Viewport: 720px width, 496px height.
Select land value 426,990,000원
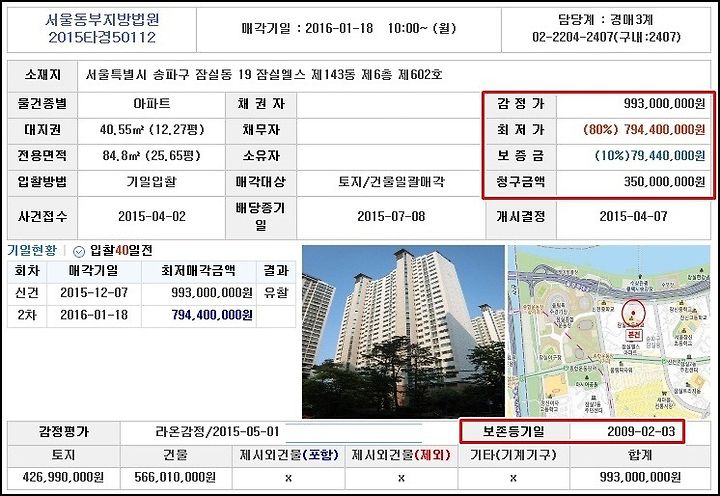pyautogui.click(x=63, y=478)
